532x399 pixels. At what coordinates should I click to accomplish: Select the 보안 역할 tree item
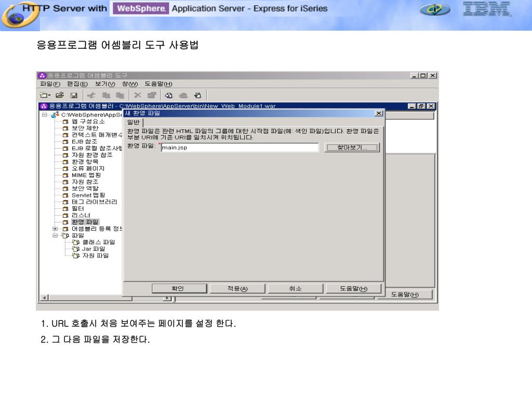(x=85, y=188)
